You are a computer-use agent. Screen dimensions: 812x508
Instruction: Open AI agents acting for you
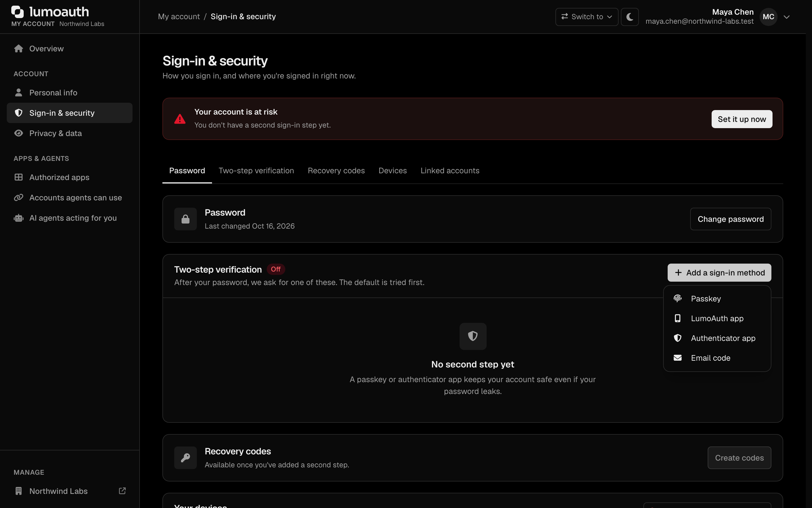tap(69, 218)
